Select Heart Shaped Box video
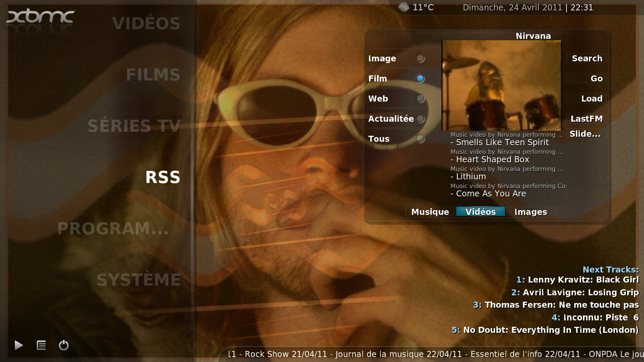Image resolution: width=644 pixels, height=362 pixels. click(506, 156)
